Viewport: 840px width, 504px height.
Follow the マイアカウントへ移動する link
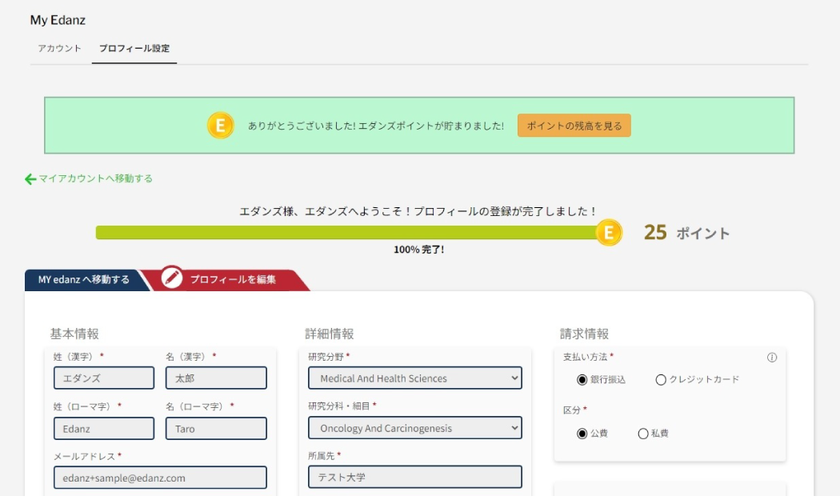click(95, 178)
